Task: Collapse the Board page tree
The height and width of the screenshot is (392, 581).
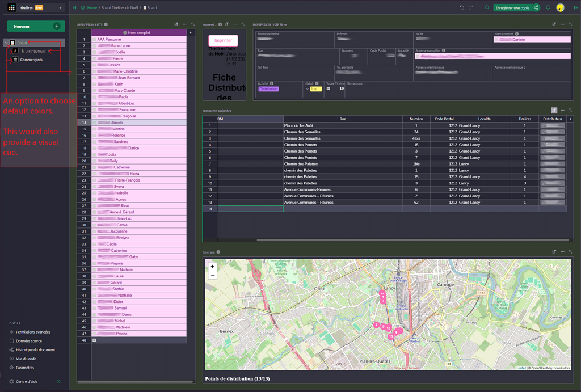Action: [x=6, y=43]
